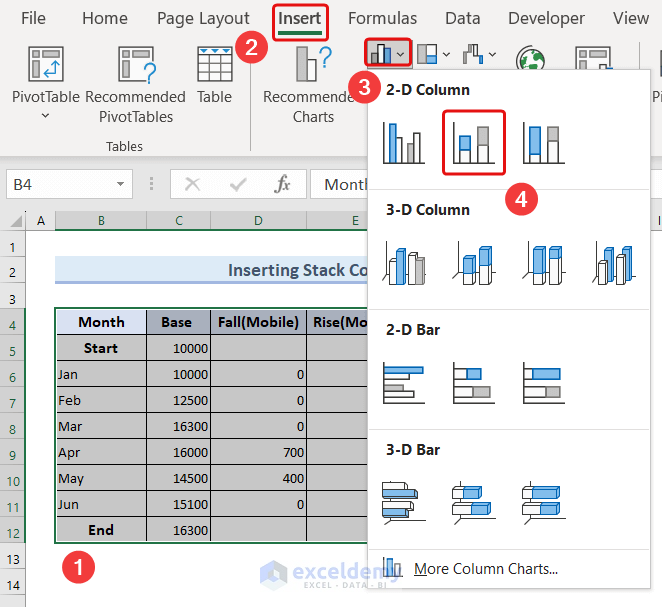Insert a 3-D Clustered Bar chart

[404, 502]
